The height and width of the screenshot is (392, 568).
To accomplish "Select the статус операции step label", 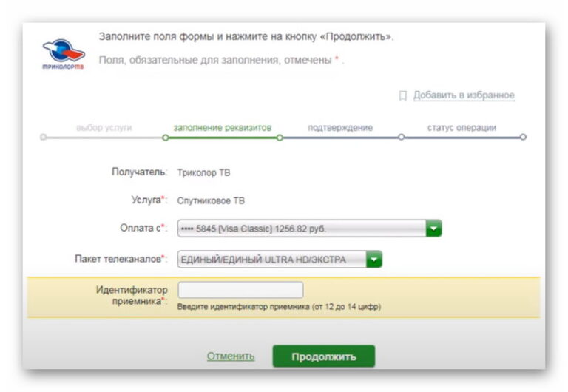I will click(461, 128).
